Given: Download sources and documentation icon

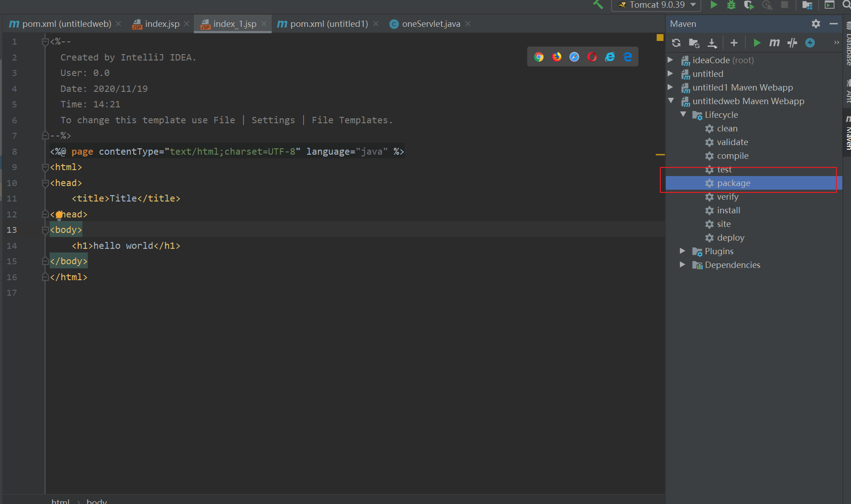Looking at the screenshot, I should coord(712,43).
